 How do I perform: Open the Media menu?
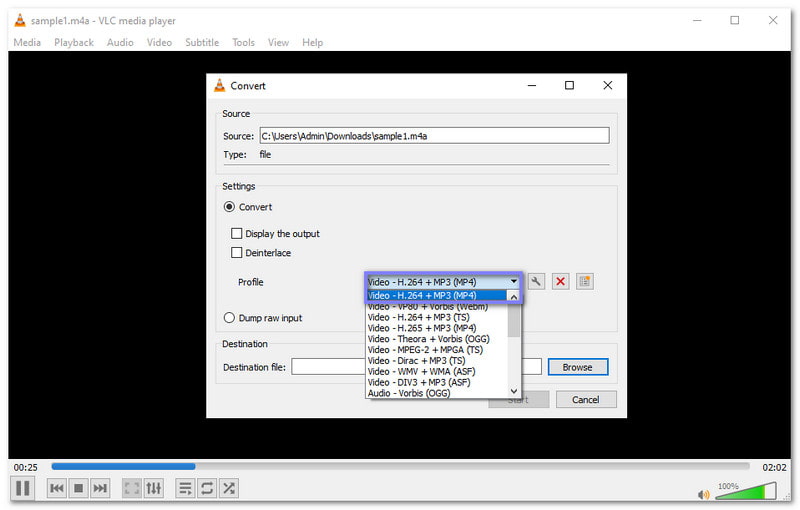tap(27, 43)
